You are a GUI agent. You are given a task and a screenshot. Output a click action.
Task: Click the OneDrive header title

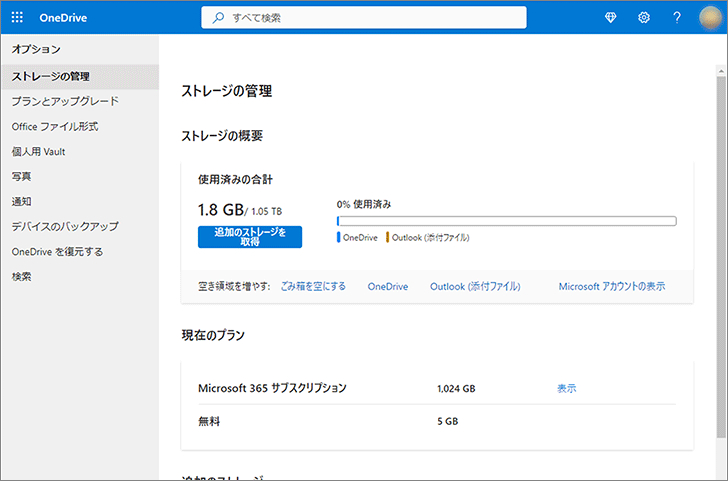point(63,18)
